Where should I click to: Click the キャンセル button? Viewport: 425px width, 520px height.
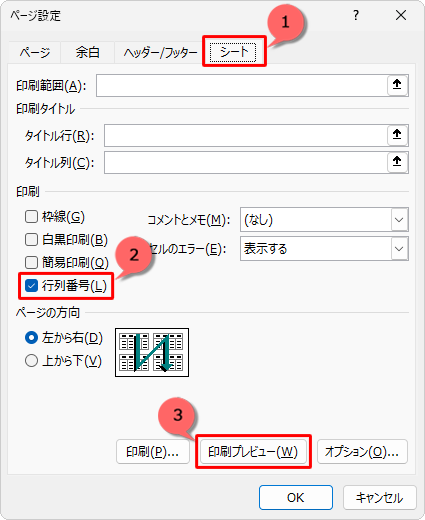click(380, 497)
